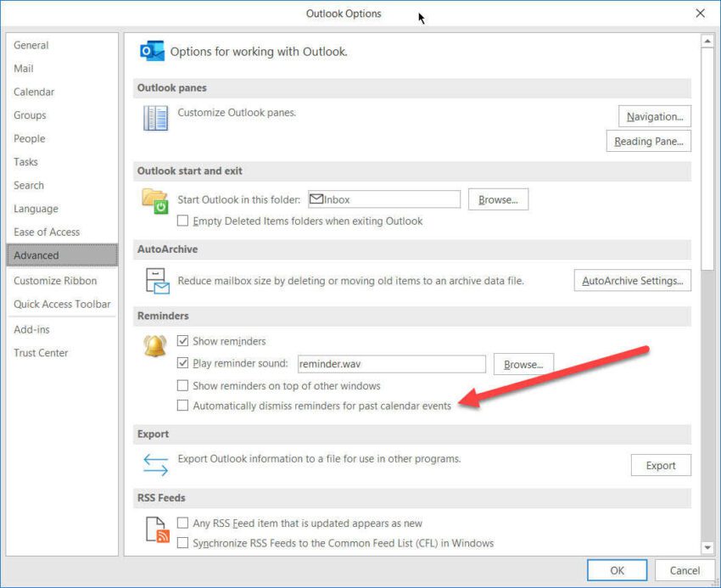Open the Reading Pane options
Screen dimensions: 721x588
(648, 142)
